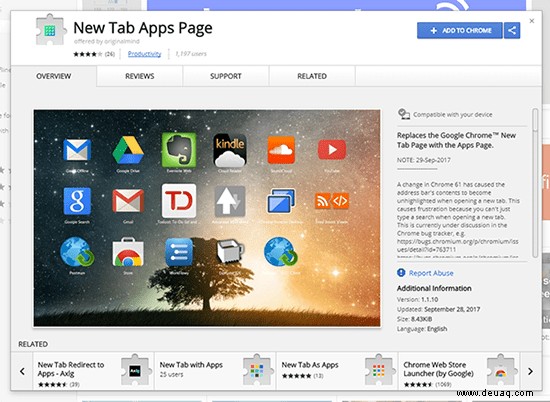
Task: Open the Productivity category link
Action: 145,54
